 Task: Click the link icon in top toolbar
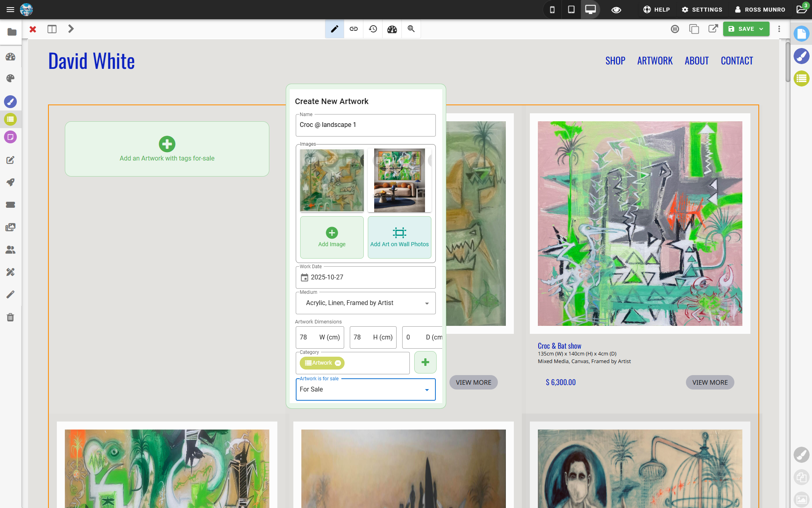[353, 29]
